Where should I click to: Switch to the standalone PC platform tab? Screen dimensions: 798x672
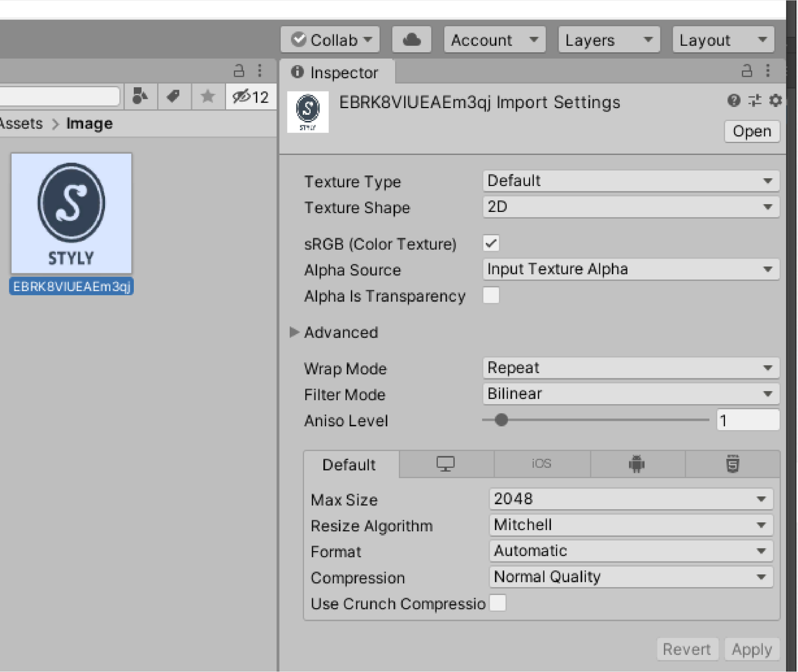(446, 464)
